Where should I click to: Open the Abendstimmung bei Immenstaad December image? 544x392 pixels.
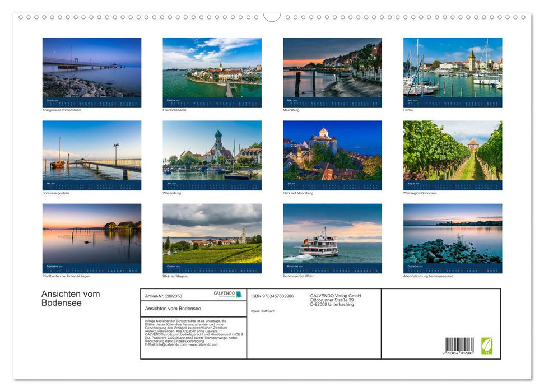click(453, 237)
